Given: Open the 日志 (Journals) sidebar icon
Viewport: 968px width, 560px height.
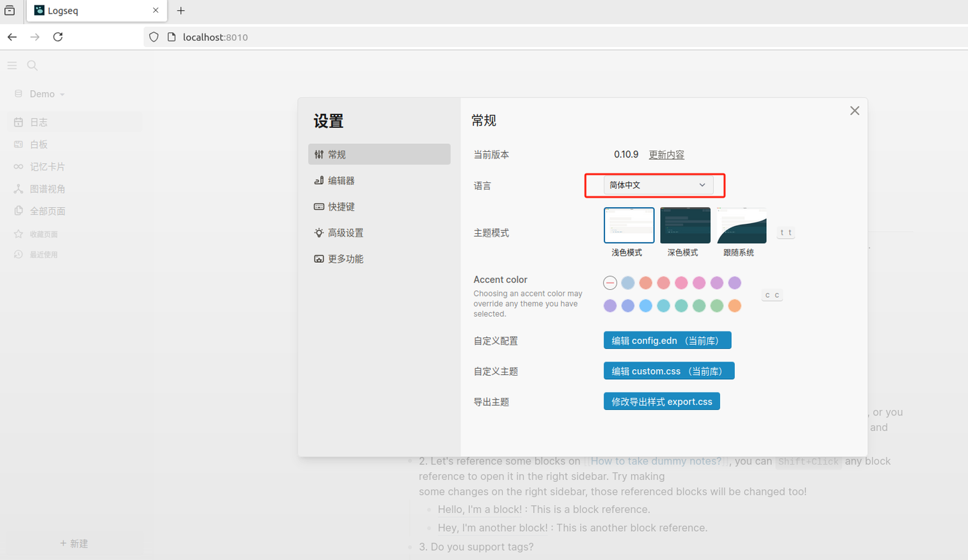Looking at the screenshot, I should tap(37, 122).
